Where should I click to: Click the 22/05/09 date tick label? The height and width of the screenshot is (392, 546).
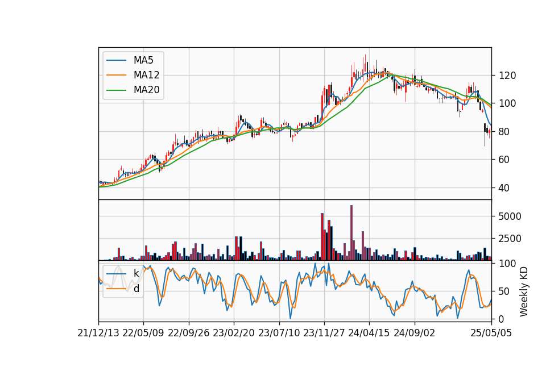tap(143, 333)
